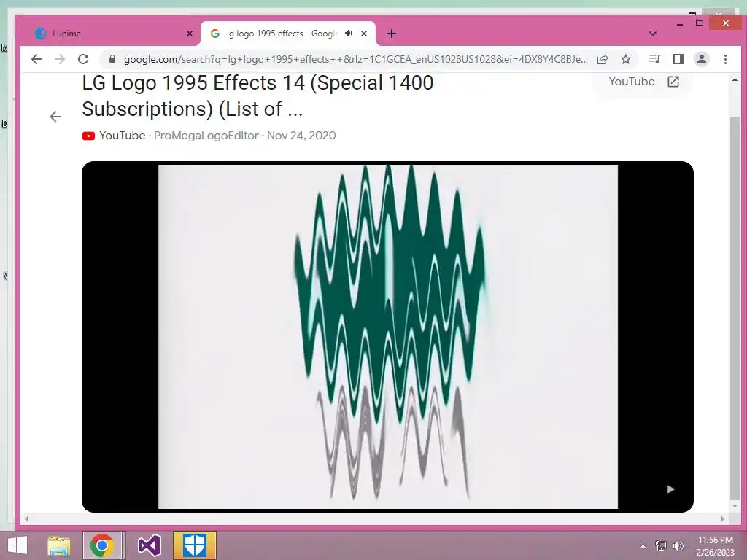The image size is (747, 560).
Task: Mute the Google search tab audio icon
Action: point(349,34)
